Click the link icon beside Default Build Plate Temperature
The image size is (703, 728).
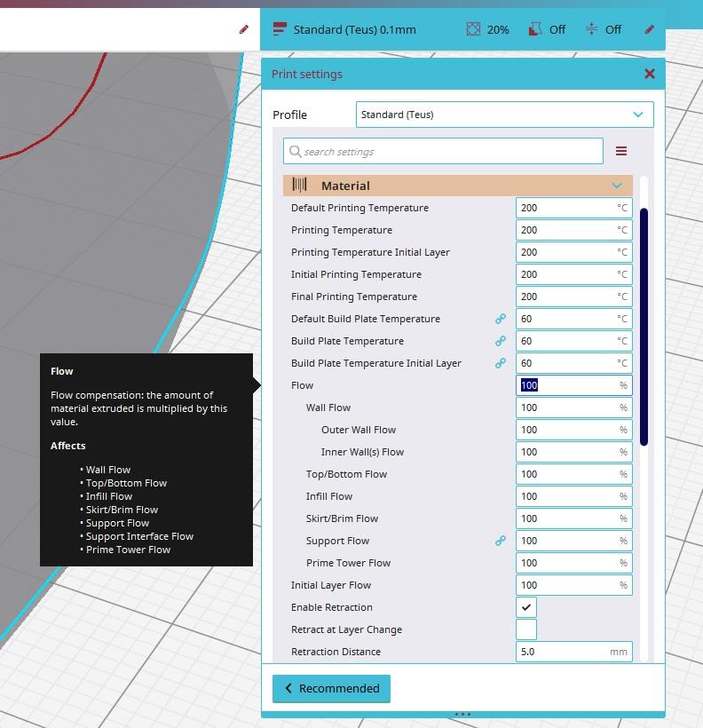coord(501,319)
